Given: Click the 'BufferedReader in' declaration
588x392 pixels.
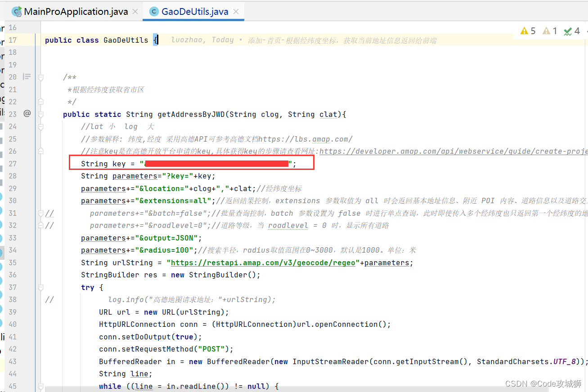Looking at the screenshot, I should coord(137,361).
